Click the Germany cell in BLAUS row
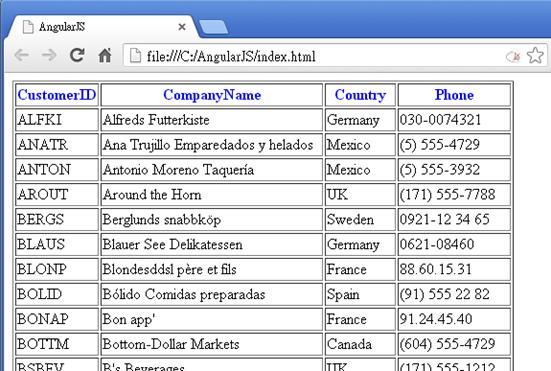551x371 pixels. (x=360, y=245)
